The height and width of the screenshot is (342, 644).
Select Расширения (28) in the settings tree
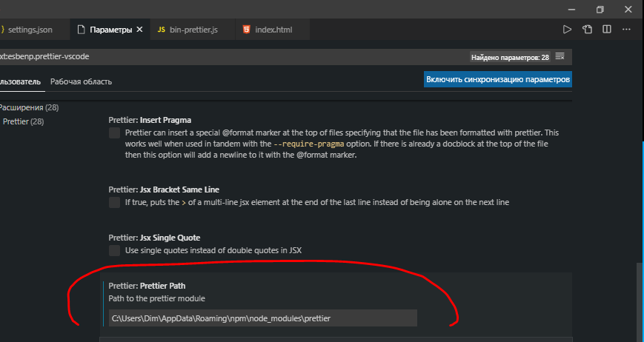[x=29, y=107]
